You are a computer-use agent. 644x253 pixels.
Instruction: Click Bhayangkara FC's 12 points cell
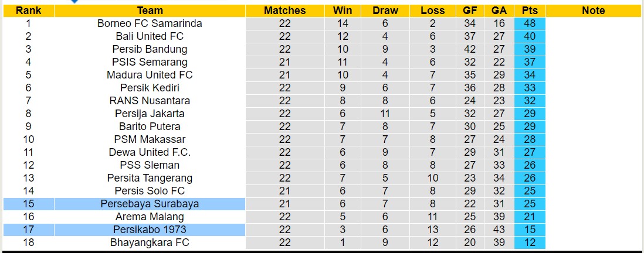pos(530,242)
